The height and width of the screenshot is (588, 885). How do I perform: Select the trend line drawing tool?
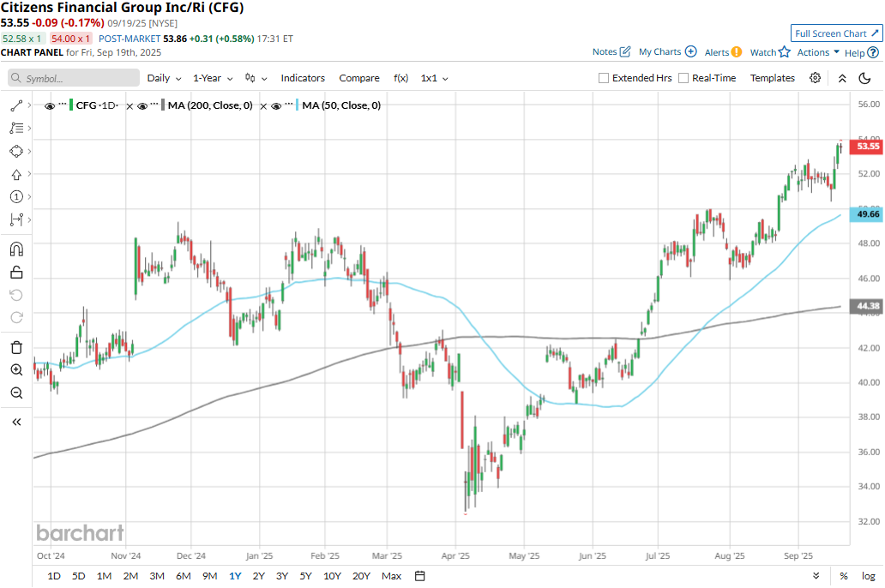(x=16, y=105)
